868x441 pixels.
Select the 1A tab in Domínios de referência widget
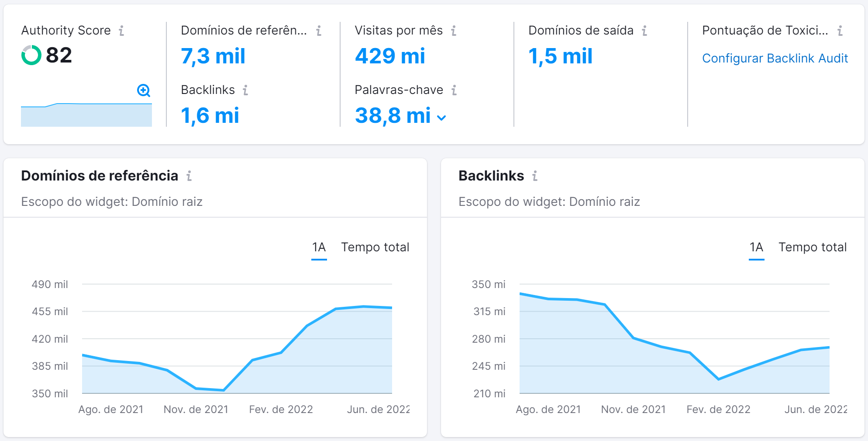(319, 247)
